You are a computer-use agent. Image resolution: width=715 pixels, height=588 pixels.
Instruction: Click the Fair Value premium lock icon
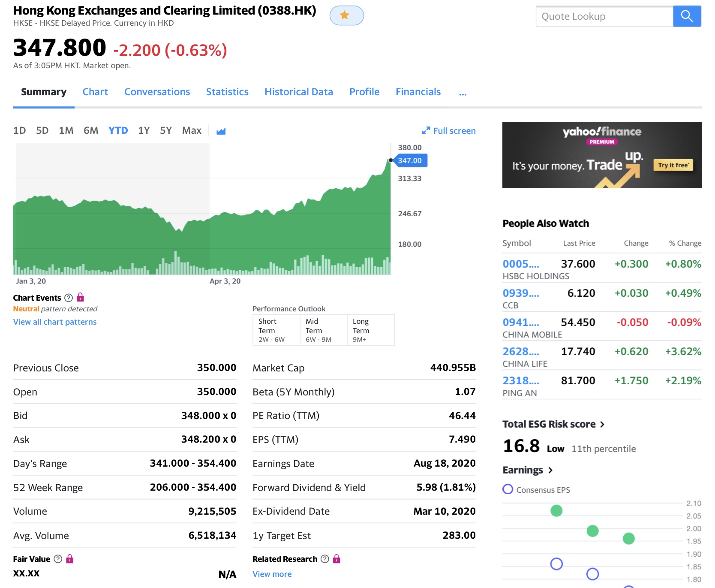click(70, 558)
